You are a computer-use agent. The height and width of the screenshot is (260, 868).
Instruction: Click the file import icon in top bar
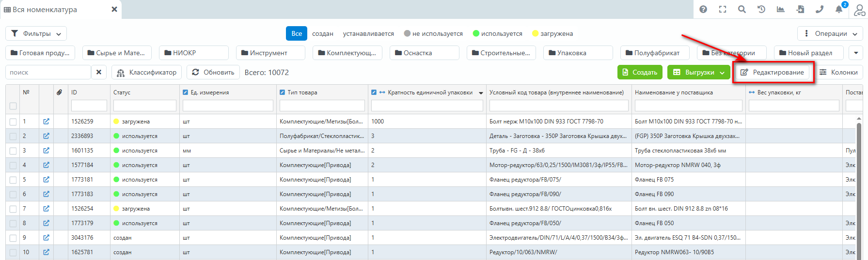coord(800,9)
